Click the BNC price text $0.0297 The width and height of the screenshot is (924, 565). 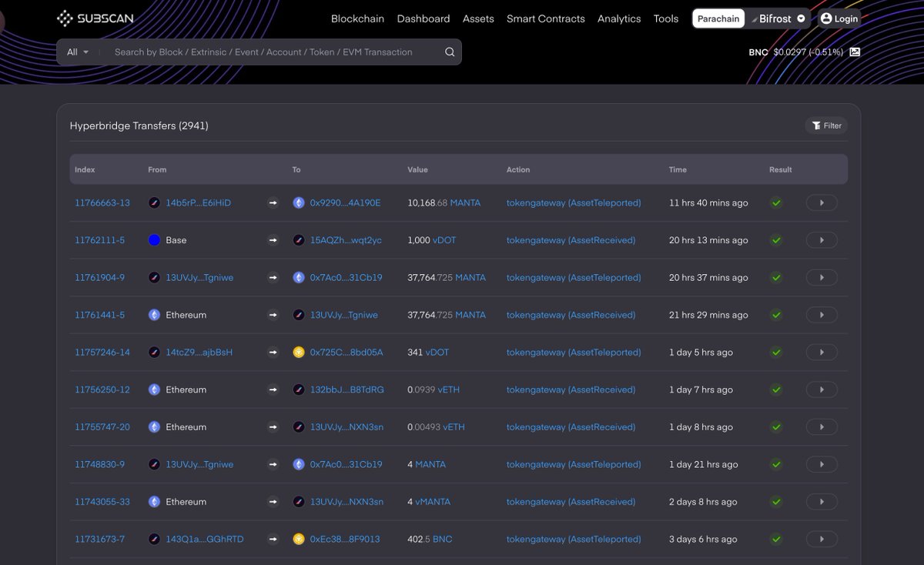tap(789, 52)
